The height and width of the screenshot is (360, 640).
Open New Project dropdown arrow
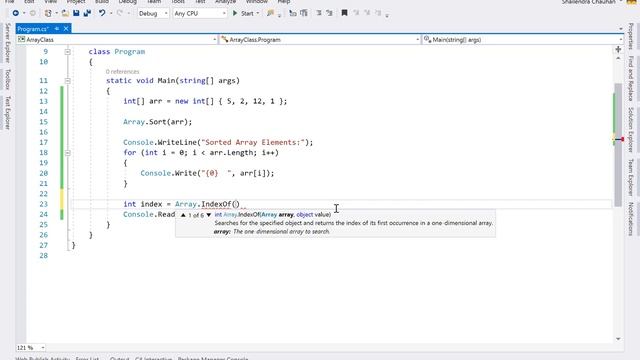[x=56, y=13]
